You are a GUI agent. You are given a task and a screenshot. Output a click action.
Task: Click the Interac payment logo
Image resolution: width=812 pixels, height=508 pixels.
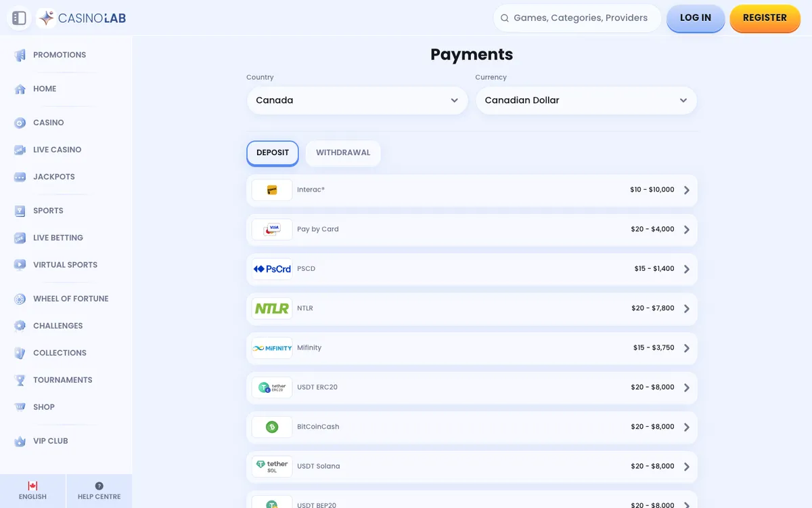272,190
